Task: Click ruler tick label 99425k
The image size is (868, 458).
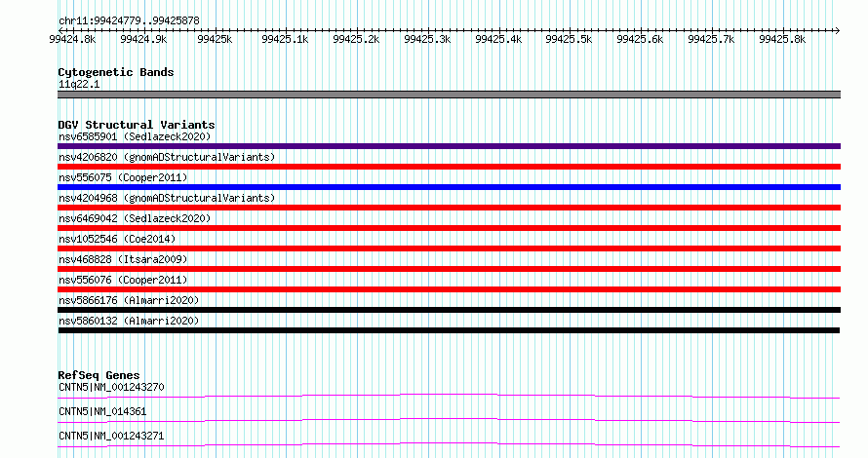Action: [215, 39]
